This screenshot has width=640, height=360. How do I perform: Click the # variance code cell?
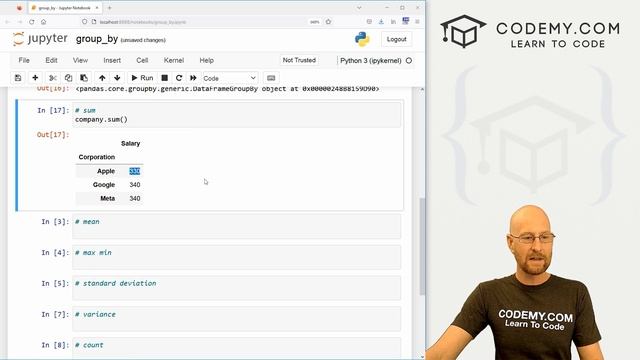(237, 319)
